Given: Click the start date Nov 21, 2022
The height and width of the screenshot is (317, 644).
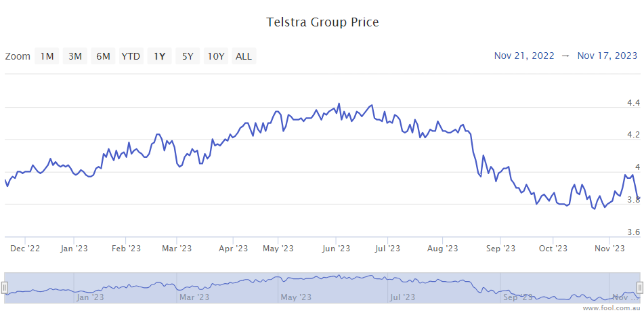Looking at the screenshot, I should (524, 56).
